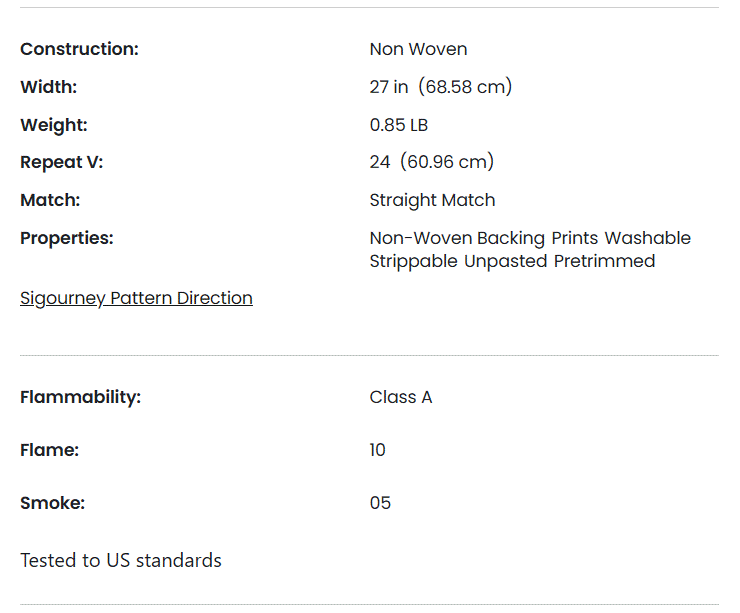The image size is (740, 613).
Task: Select the Non Woven value text
Action: (x=419, y=49)
